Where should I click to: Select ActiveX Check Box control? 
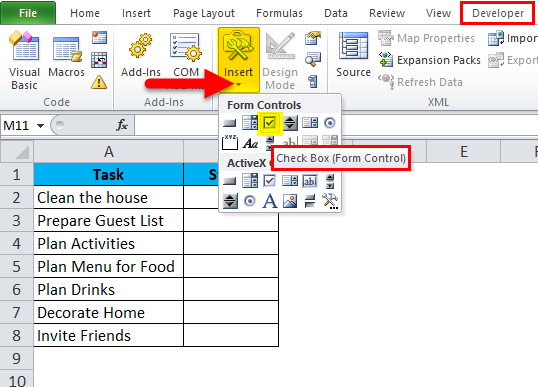(269, 180)
